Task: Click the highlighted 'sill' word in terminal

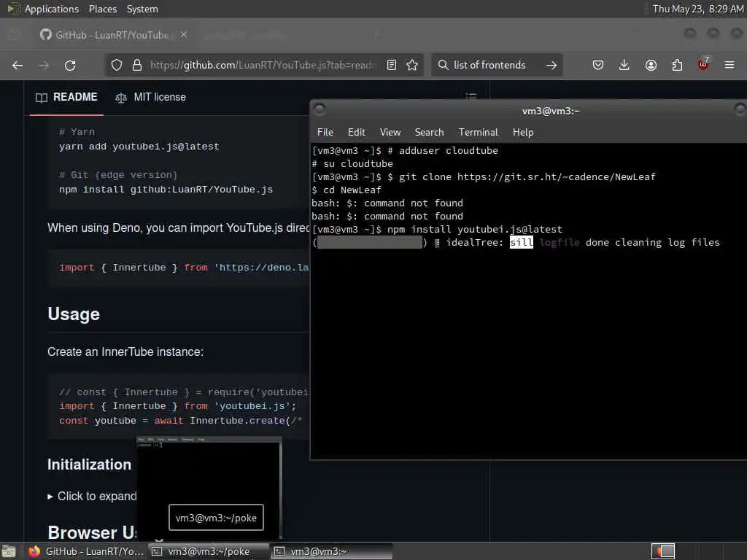Action: tap(521, 242)
